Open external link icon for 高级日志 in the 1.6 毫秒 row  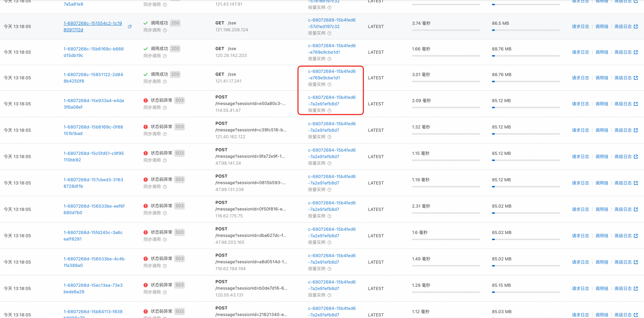[636, 236]
